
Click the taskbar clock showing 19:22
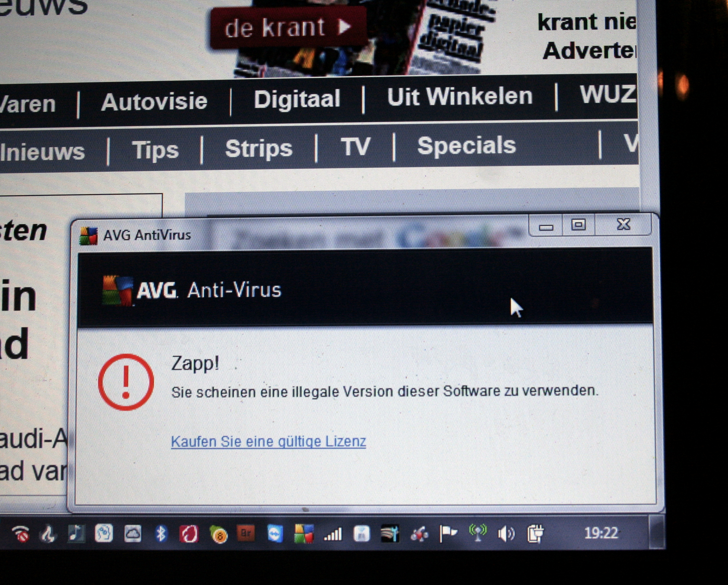pyautogui.click(x=601, y=533)
